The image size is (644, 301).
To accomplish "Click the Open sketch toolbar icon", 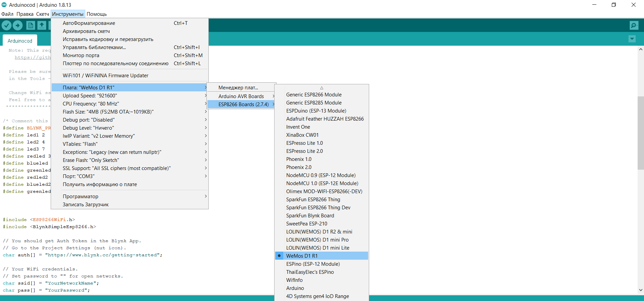I will pos(42,25).
